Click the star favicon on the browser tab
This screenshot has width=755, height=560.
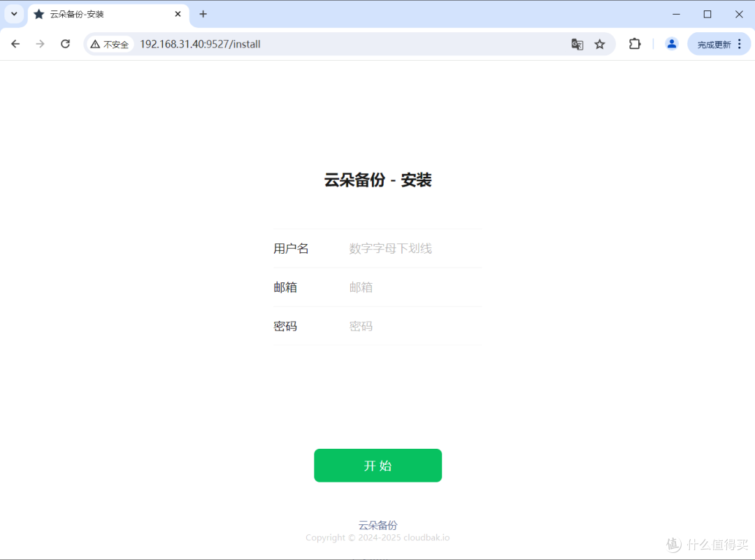[x=38, y=14]
